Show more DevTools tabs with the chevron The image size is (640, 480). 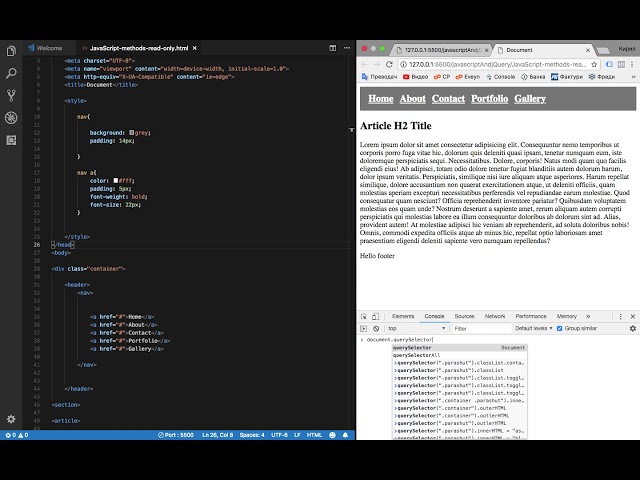pos(588,317)
